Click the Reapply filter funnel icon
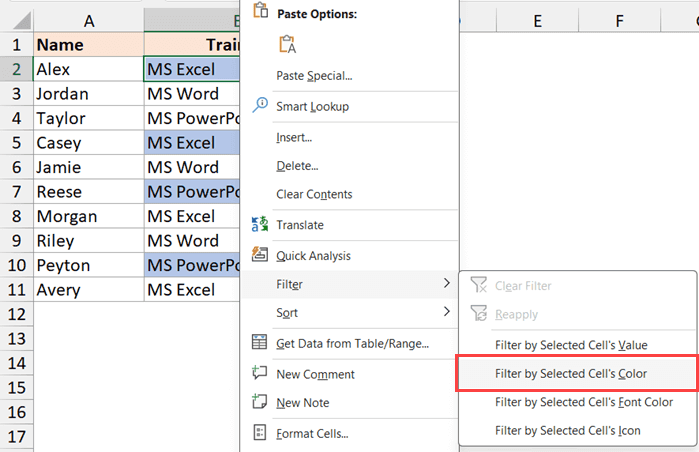This screenshot has height=452, width=699. click(x=479, y=313)
